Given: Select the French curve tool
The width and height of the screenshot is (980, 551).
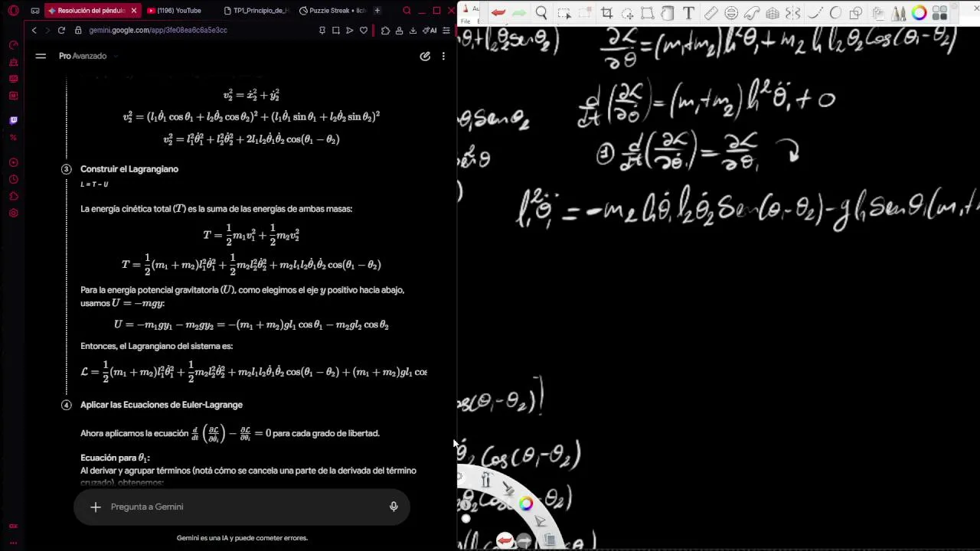Looking at the screenshot, I should click(x=752, y=13).
